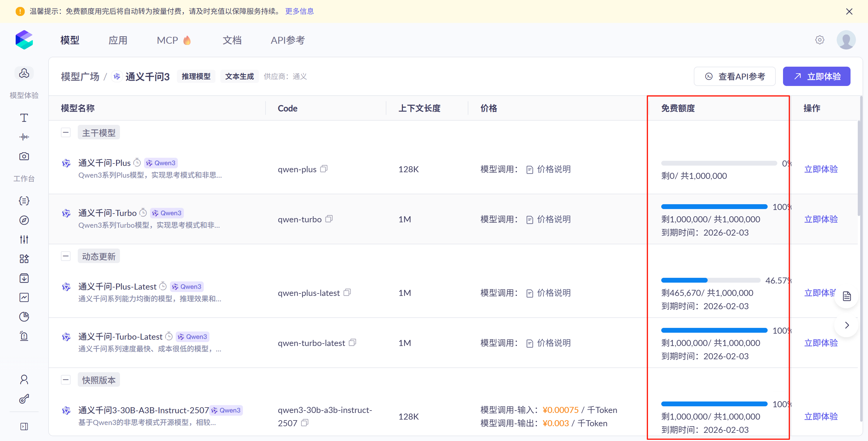Switch to the 应用 tab
The width and height of the screenshot is (868, 441).
click(118, 40)
